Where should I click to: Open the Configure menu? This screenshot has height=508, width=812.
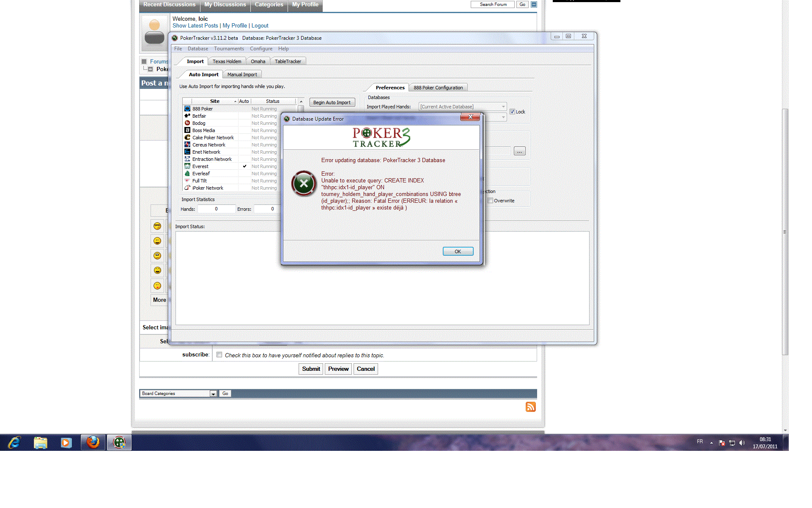click(261, 49)
